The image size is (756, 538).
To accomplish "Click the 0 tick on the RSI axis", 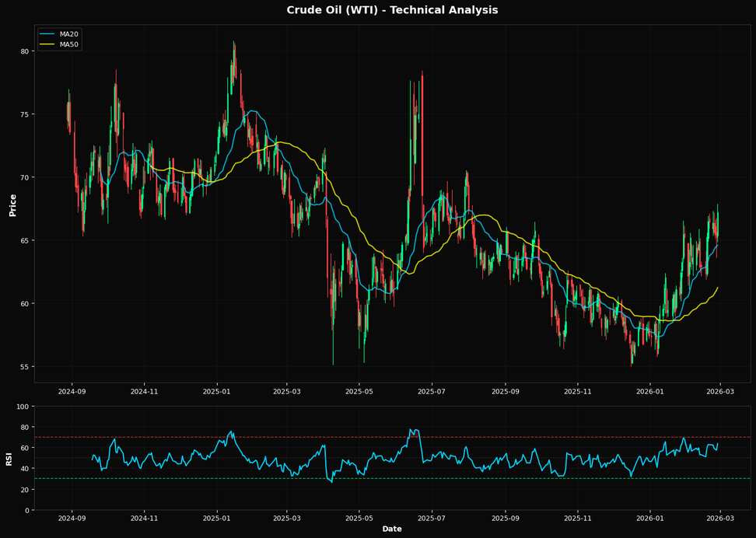I will coord(27,510).
